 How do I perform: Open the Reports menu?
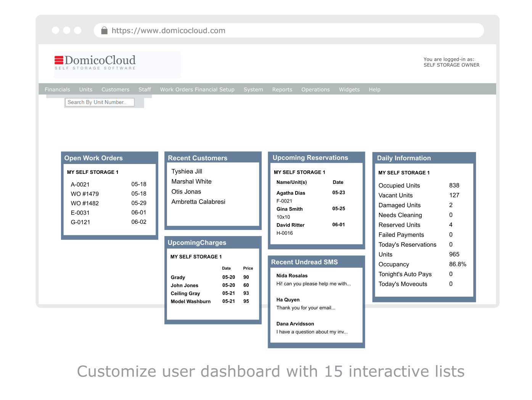click(282, 89)
